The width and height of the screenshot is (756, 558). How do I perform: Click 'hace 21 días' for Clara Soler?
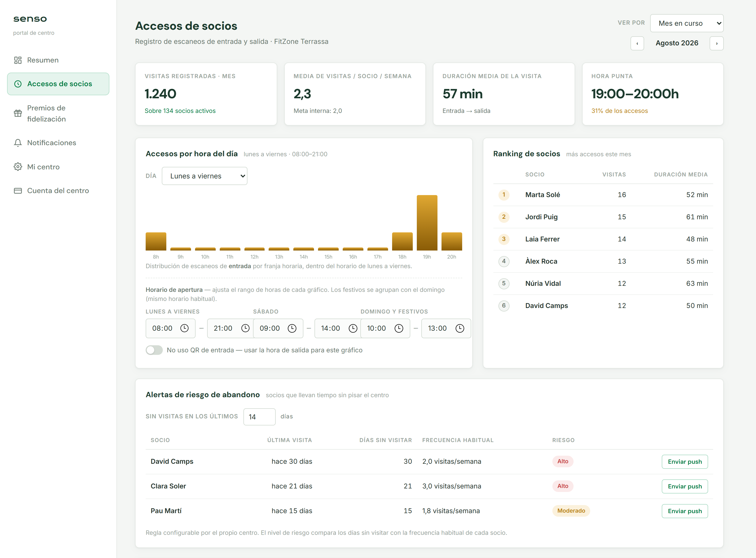click(292, 486)
